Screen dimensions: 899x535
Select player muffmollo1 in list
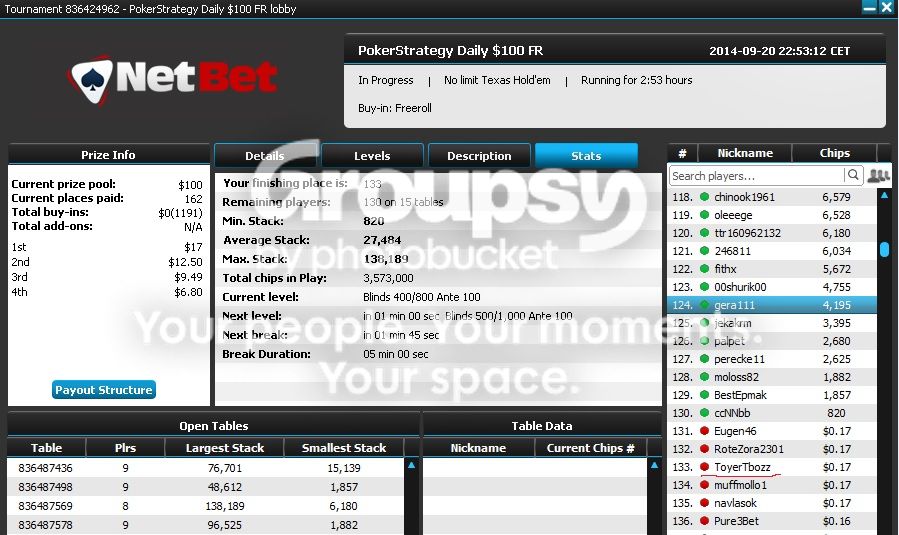(x=772, y=485)
